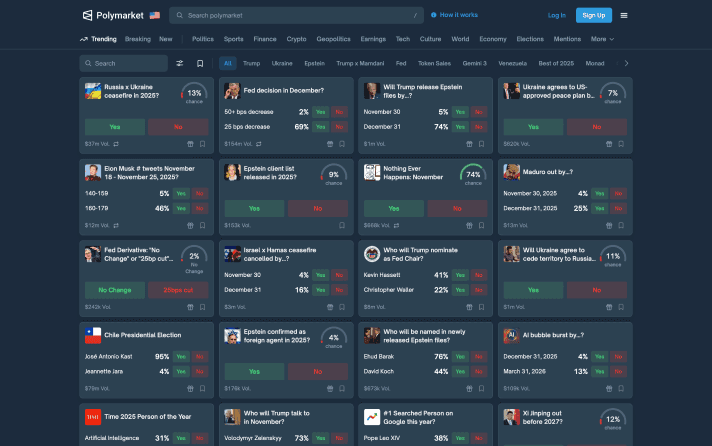Click repeat icon on Russia x Ukraine ceasefire card
Screen dimensions: 712x446
coord(116,144)
